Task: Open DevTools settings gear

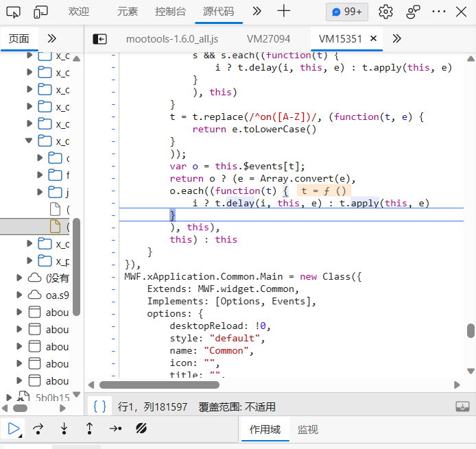Action: [385, 12]
